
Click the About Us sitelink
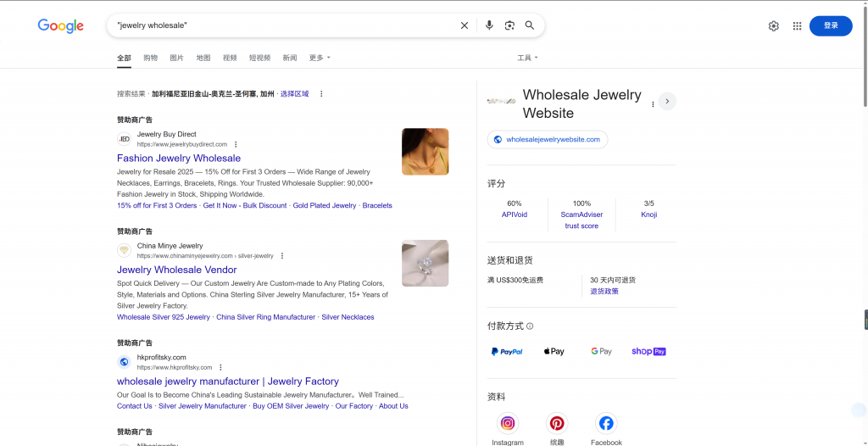pos(393,406)
